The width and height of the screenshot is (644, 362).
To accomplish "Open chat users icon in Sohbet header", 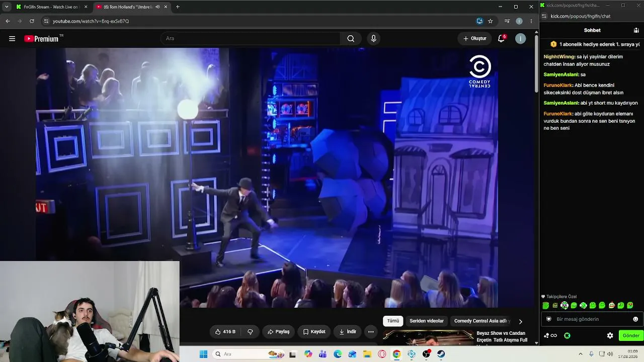I will point(636,30).
